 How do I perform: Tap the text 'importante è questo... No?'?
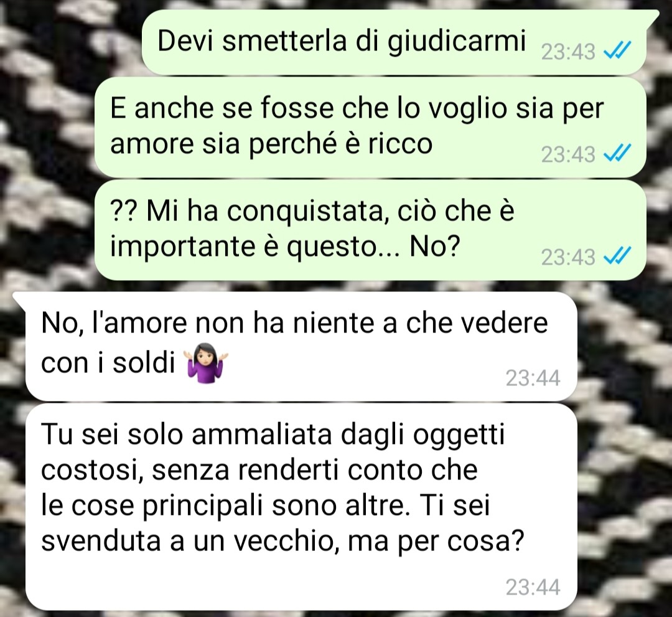tap(285, 246)
